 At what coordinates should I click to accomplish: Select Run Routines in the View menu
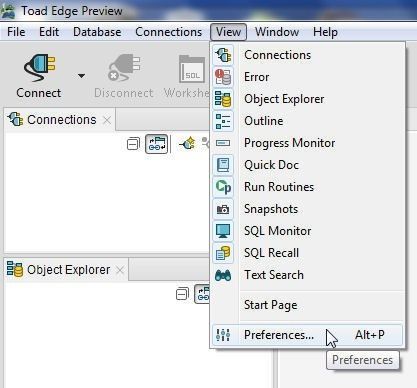(x=307, y=187)
